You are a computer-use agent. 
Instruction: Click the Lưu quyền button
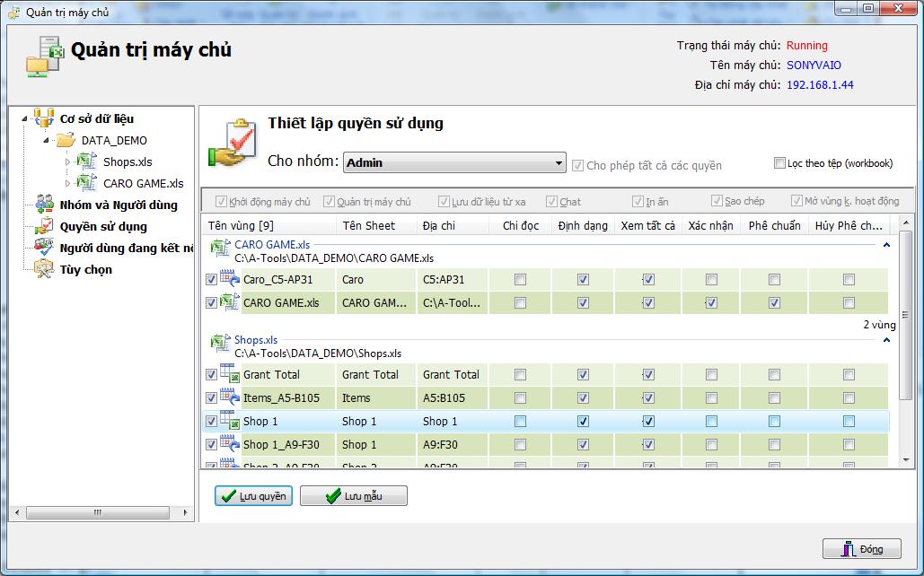[253, 496]
